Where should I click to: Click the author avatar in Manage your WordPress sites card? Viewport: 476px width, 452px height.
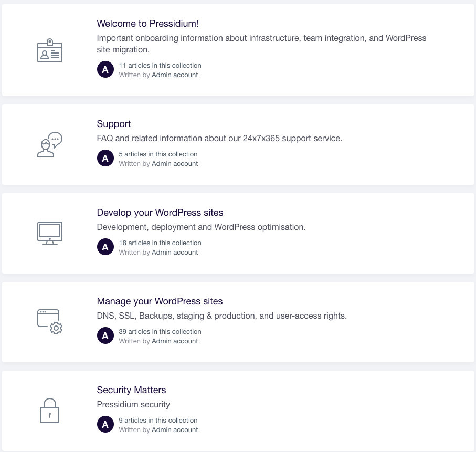pos(105,335)
